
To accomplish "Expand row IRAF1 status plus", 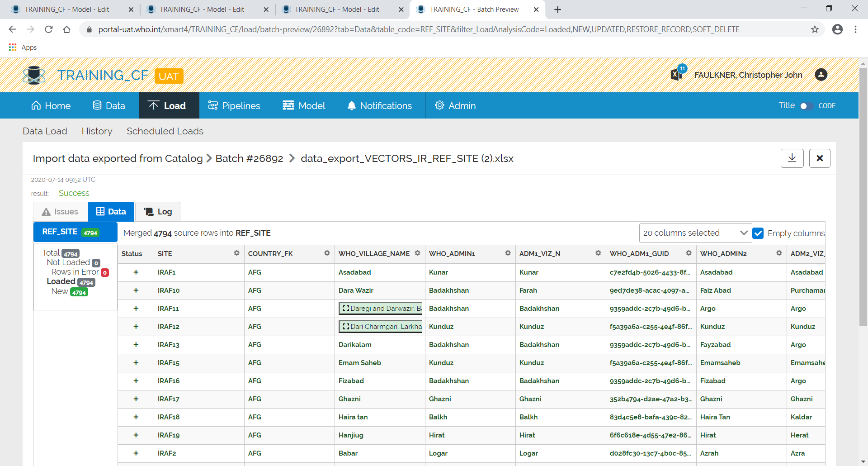I will point(136,272).
